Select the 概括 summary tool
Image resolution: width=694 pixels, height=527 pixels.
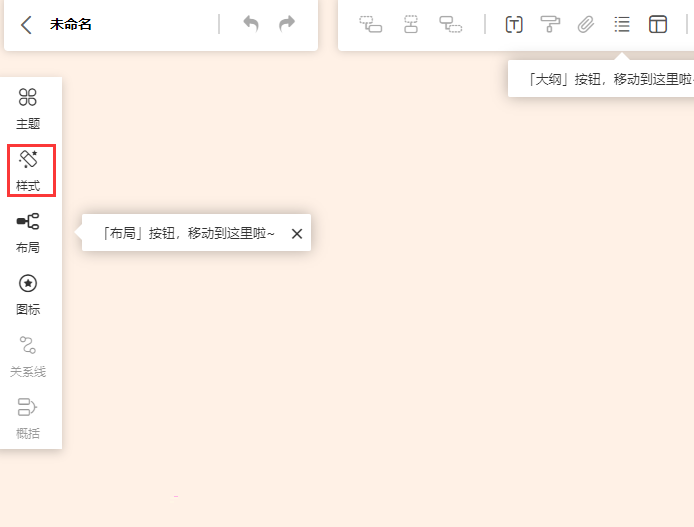click(x=28, y=419)
